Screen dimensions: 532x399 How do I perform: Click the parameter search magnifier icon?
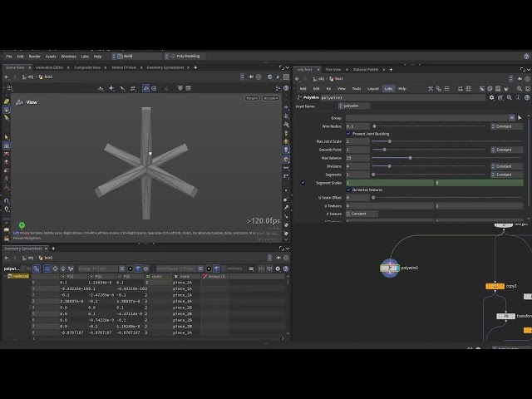[x=510, y=98]
